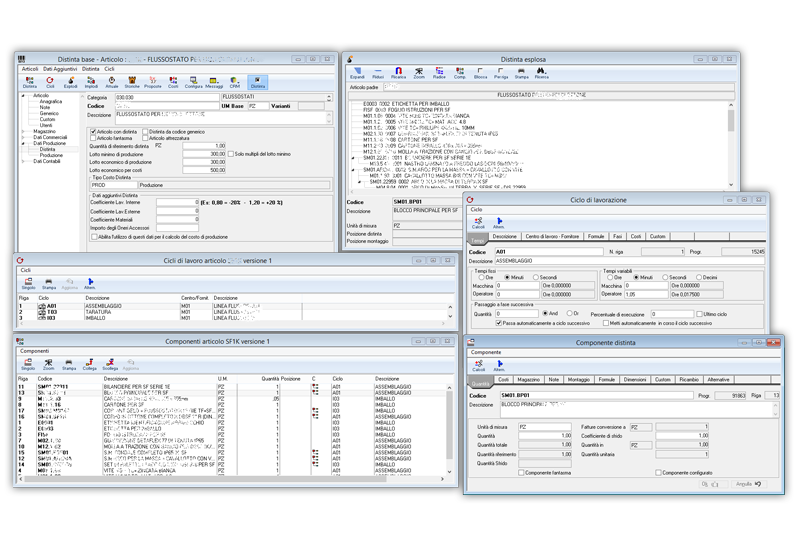Image resolution: width=800 pixels, height=542 pixels.
Task: Collapse the Articolo tree node
Action: click(23, 95)
